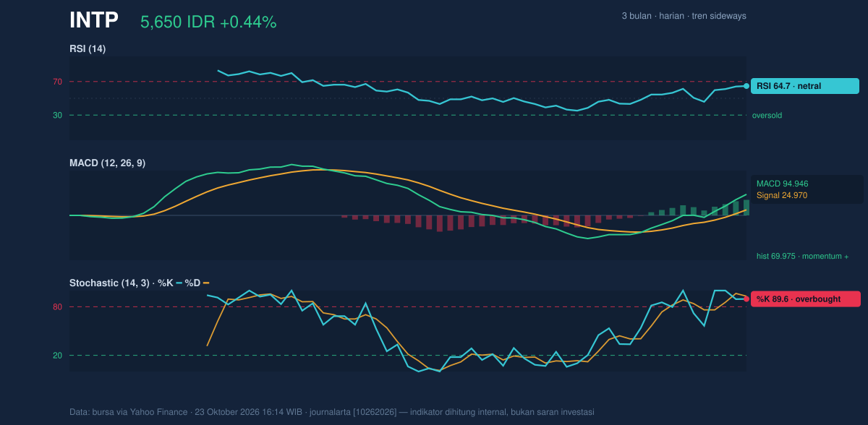868x425 pixels.
Task: Select the MACD (12, 26, 9) title
Action: coord(107,163)
